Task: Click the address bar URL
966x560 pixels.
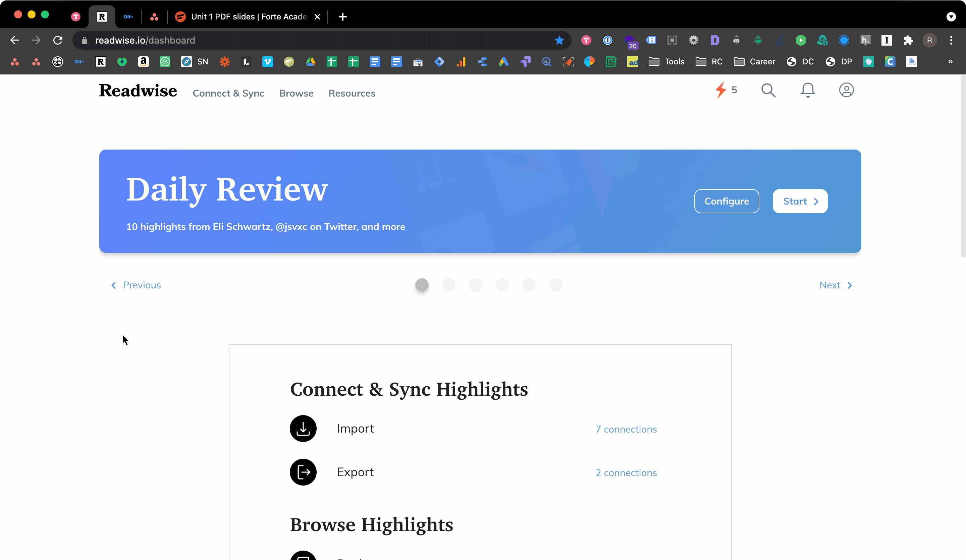Action: click(145, 40)
